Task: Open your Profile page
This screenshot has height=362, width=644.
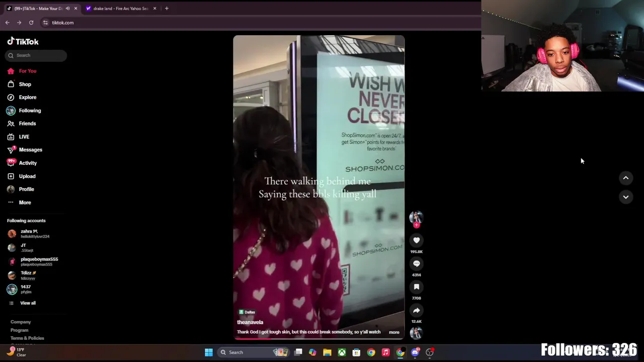Action: 21,189
